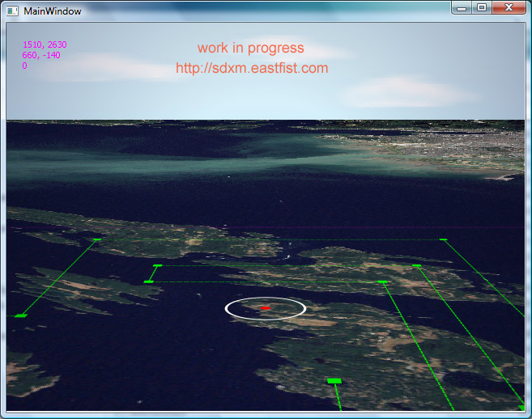Close the MainWindow window
The height and width of the screenshot is (419, 532).
pos(509,7)
